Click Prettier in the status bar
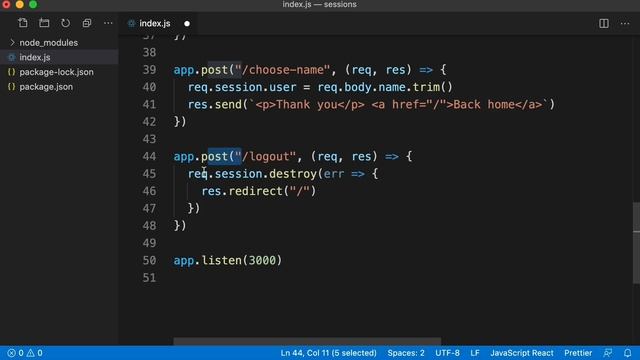This screenshot has width=640, height=360. (x=578, y=353)
